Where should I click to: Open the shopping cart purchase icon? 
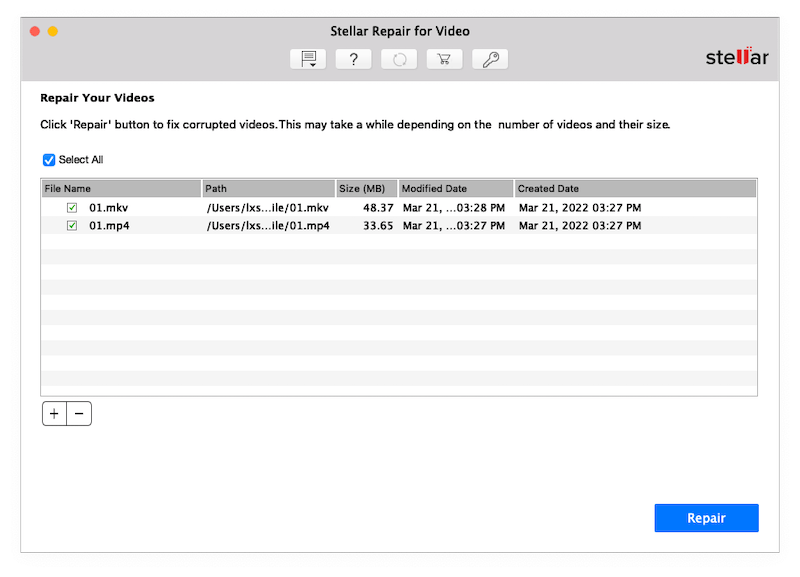click(444, 59)
